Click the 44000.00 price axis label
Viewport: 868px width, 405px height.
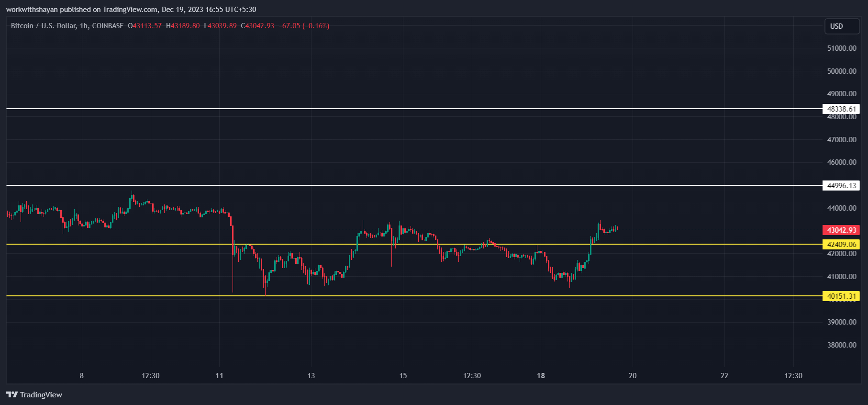[x=842, y=208]
